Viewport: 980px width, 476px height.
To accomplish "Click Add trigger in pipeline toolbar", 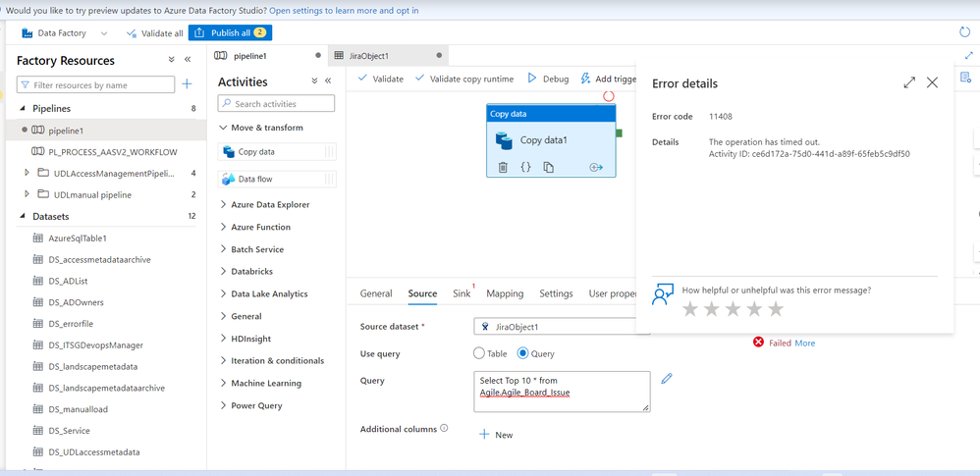I will (x=609, y=79).
